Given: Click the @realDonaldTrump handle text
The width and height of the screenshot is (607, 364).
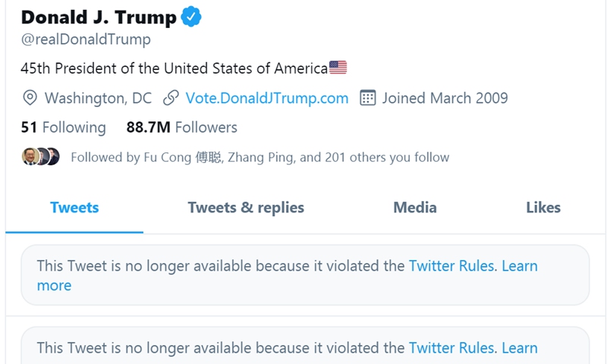Looking at the screenshot, I should pyautogui.click(x=86, y=39).
